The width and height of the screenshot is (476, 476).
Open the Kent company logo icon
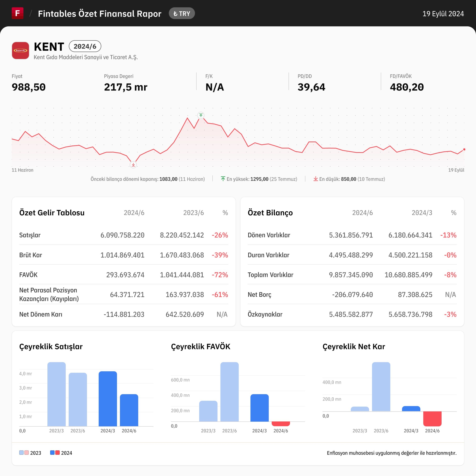(20, 51)
